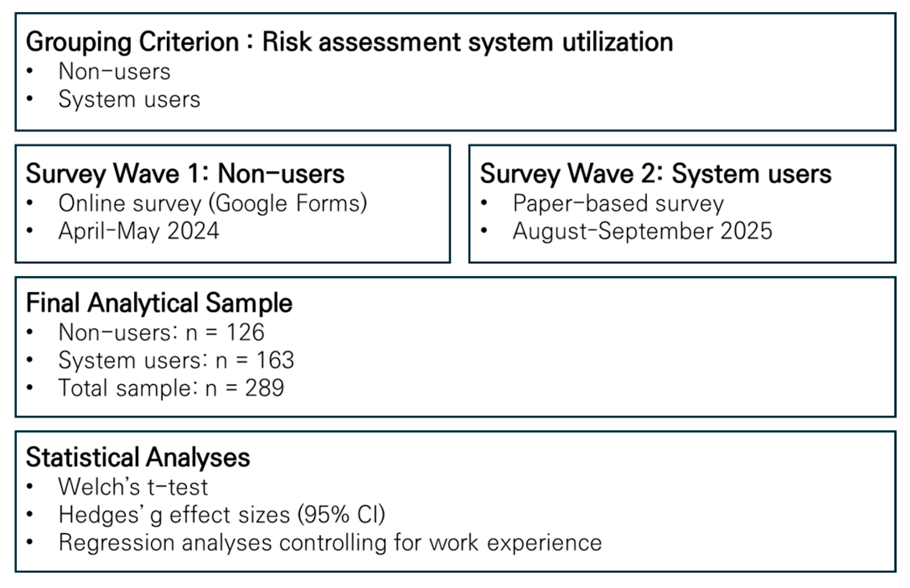The width and height of the screenshot is (910, 588).
Task: Select the Non-users bullet in the top box
Action: [114, 72]
